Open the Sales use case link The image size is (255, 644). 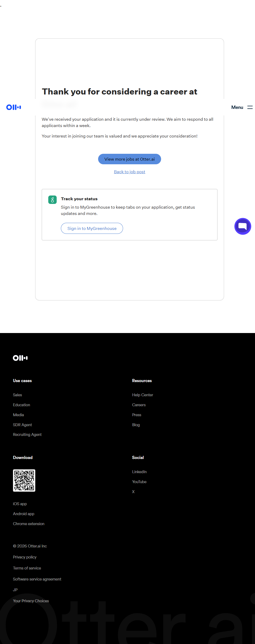(18, 395)
